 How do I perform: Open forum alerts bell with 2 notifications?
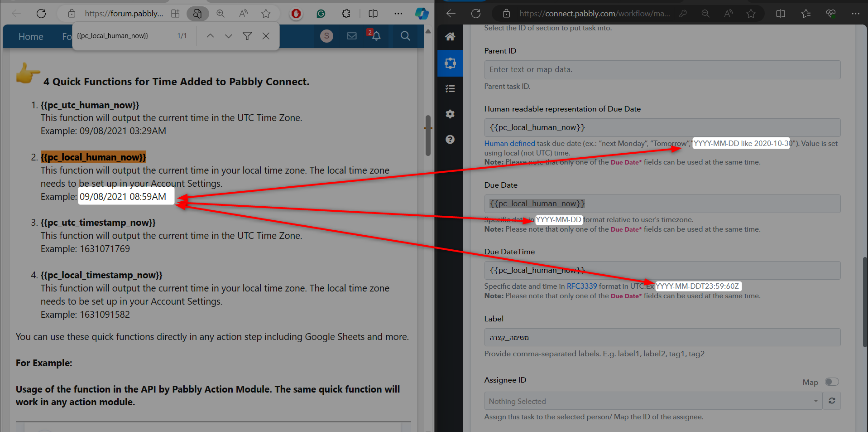pyautogui.click(x=374, y=35)
